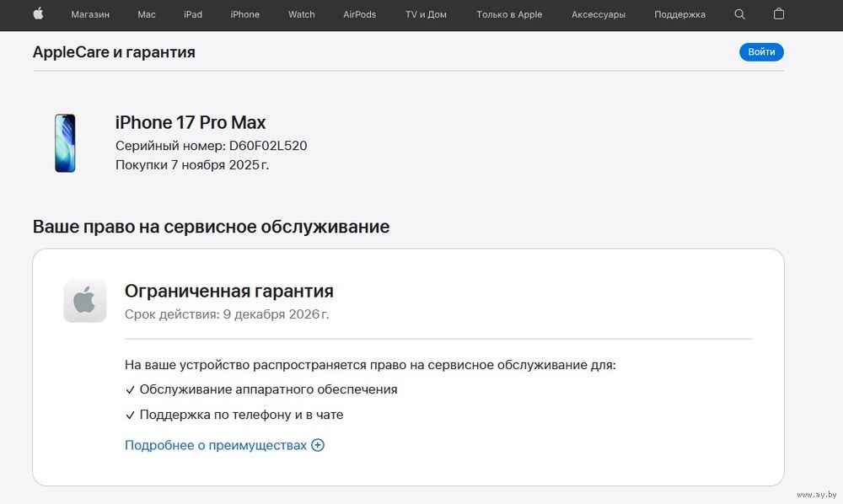Select Watch in the navigation bar

[x=302, y=14]
